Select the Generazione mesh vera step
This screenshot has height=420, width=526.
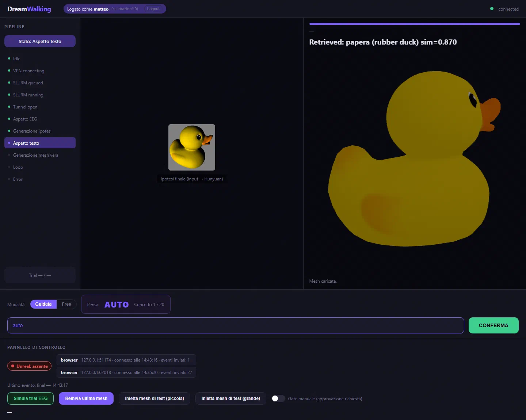(40, 155)
